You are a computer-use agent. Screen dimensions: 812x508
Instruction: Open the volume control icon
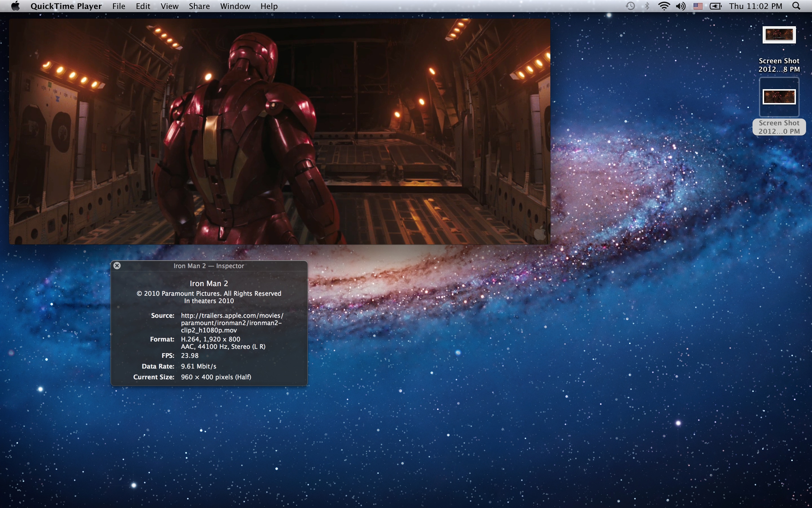pyautogui.click(x=681, y=6)
